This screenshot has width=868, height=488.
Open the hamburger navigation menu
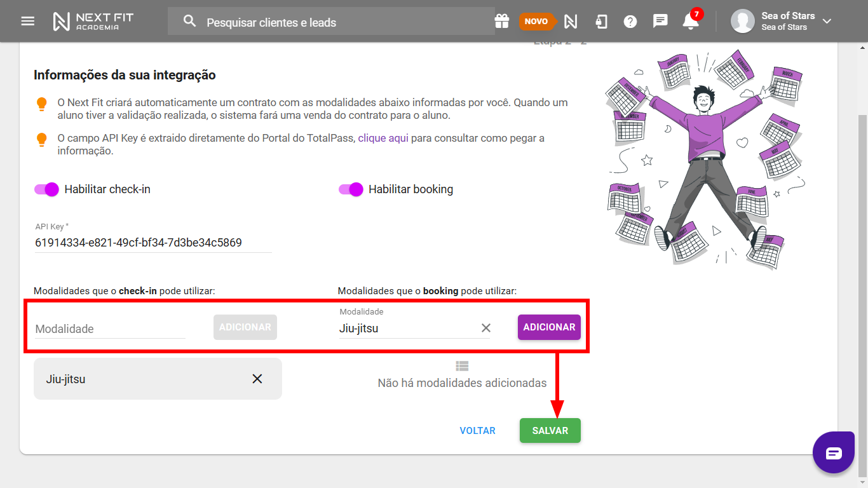point(27,21)
